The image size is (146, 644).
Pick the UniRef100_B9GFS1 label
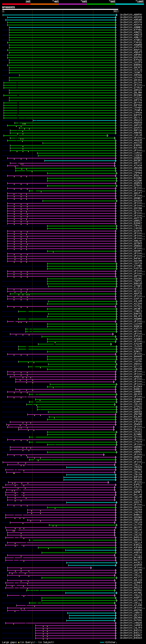[x=131, y=50]
